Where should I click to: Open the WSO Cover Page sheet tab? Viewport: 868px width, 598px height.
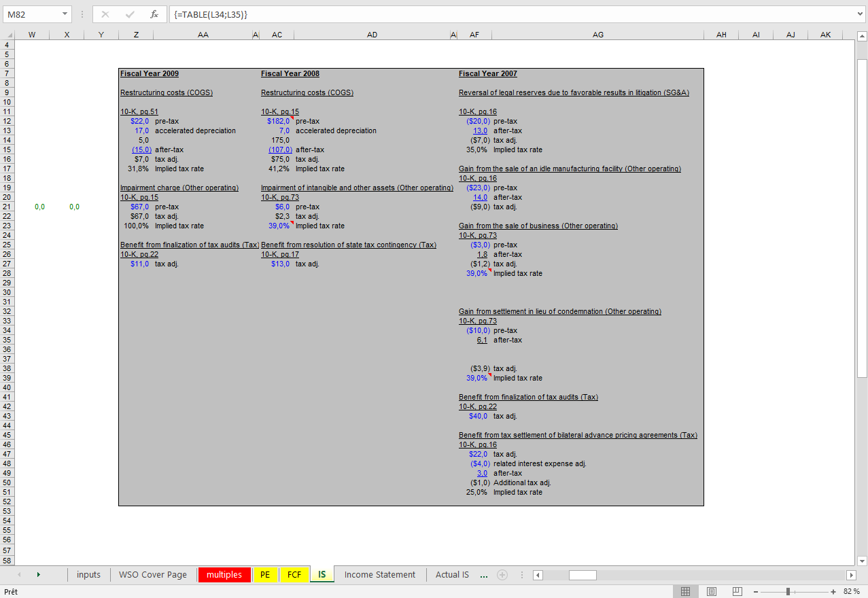click(x=153, y=575)
